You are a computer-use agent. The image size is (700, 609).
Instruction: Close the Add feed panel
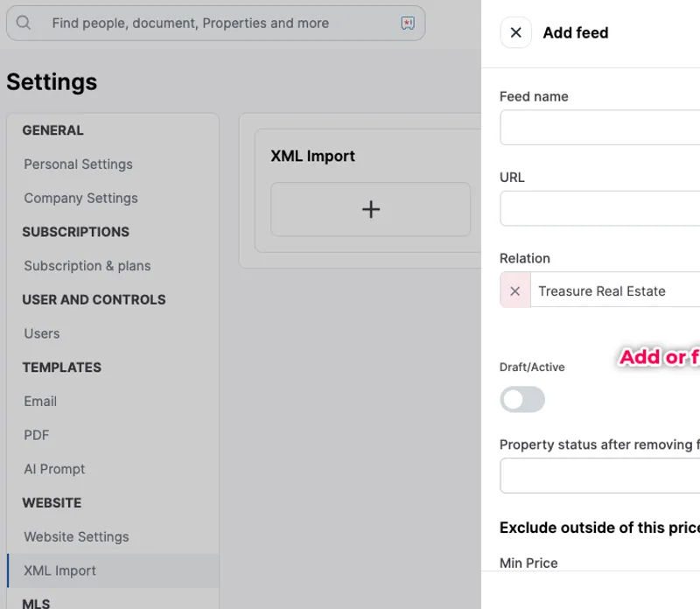click(x=515, y=33)
